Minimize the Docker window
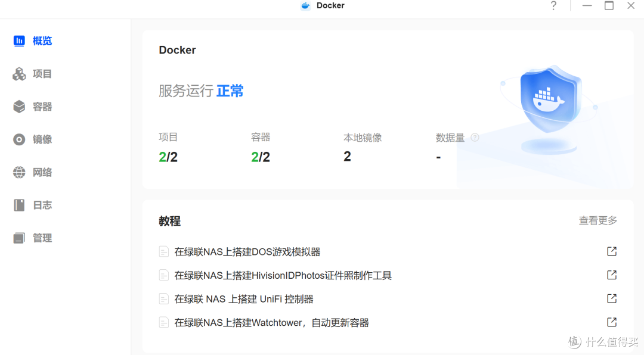 pos(587,6)
